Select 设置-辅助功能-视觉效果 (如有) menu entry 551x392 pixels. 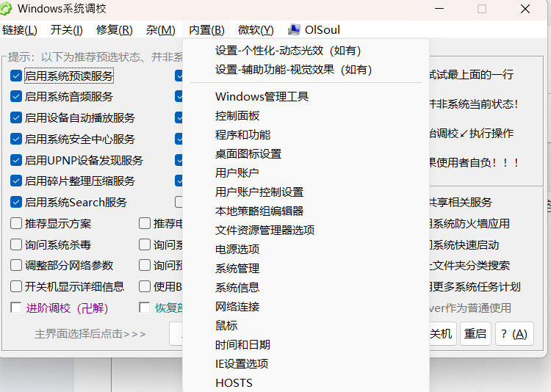coord(306,70)
